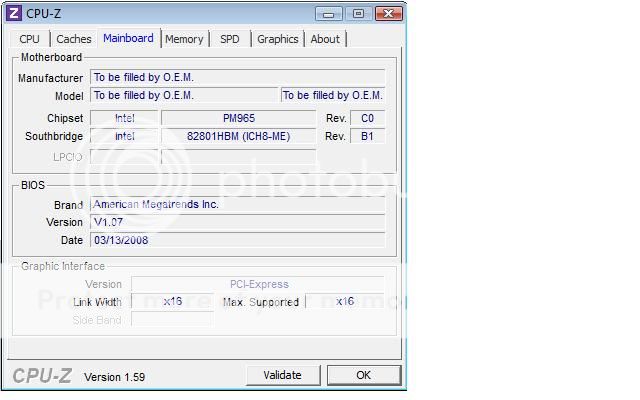Open the Graphics tab
The width and height of the screenshot is (640, 400).
click(277, 39)
